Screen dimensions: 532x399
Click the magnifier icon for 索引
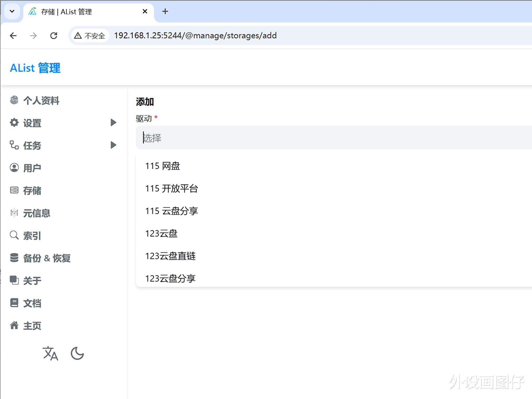14,235
